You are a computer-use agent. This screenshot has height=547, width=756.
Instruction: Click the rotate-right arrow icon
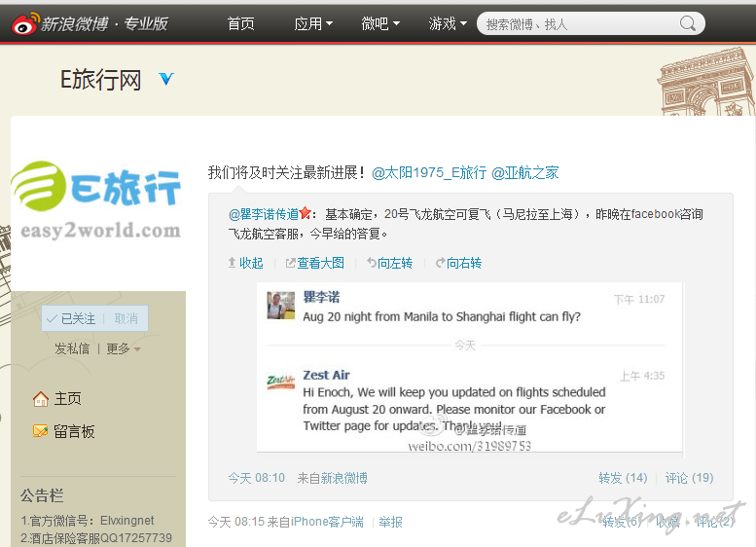[x=440, y=263]
